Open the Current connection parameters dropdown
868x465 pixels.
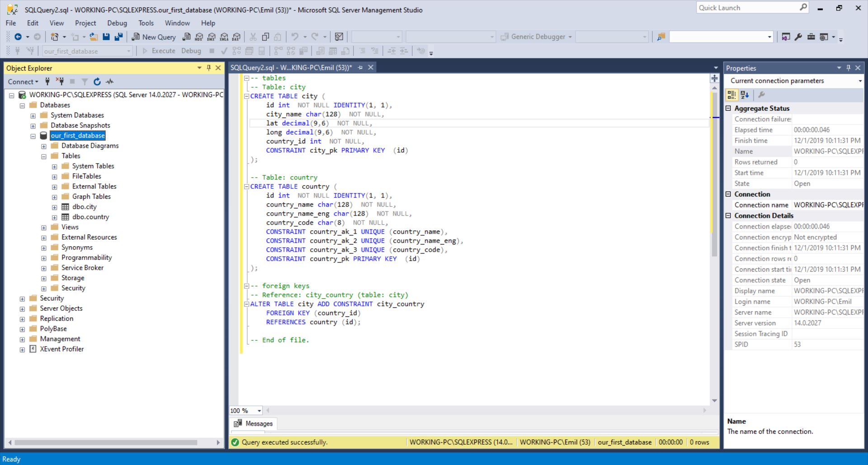(x=859, y=81)
